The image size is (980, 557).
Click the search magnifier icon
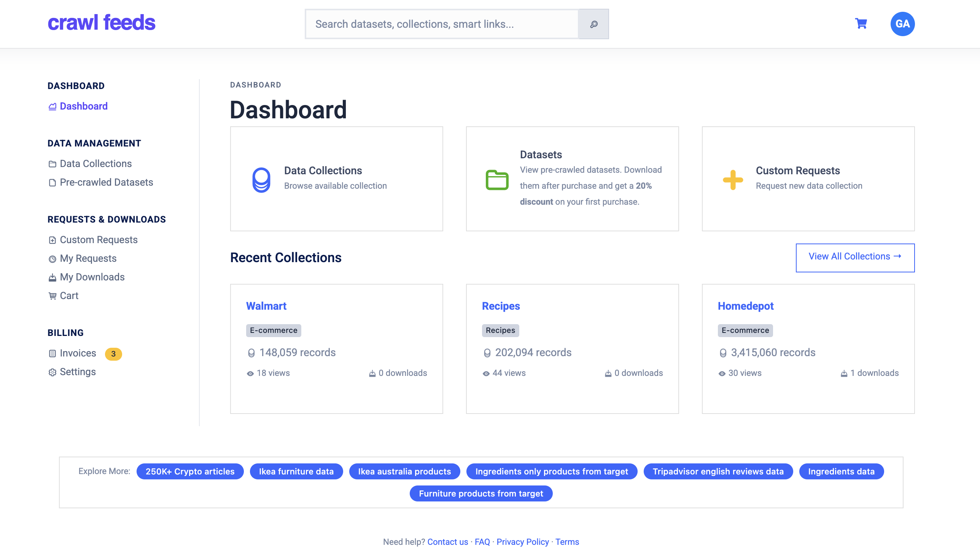593,24
